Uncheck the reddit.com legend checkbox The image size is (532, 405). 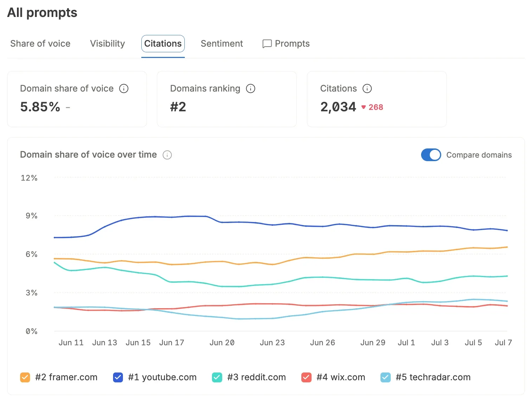pyautogui.click(x=217, y=377)
